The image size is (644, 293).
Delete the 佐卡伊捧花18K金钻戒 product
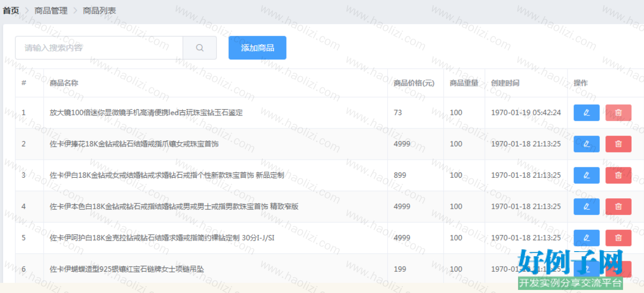click(618, 144)
